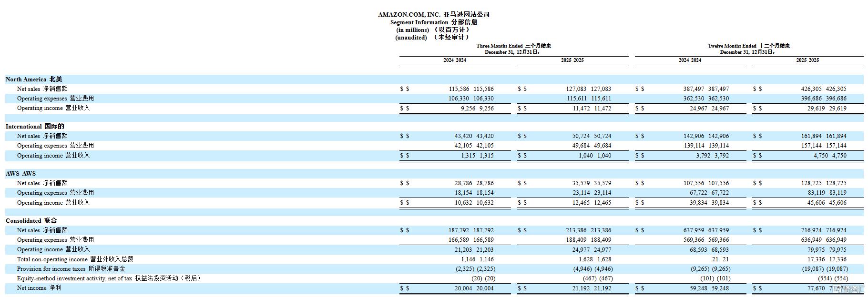The width and height of the screenshot is (868, 297).
Task: Select the Provision for income taxes row label
Action: 71,269
